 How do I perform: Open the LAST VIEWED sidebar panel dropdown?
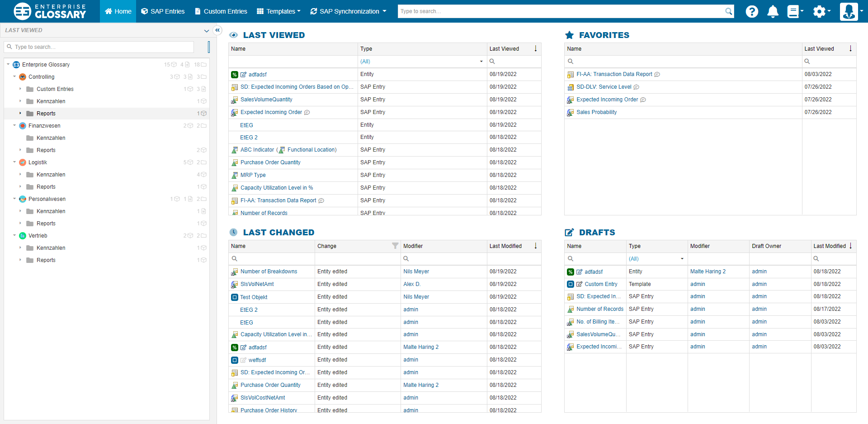[x=207, y=31]
